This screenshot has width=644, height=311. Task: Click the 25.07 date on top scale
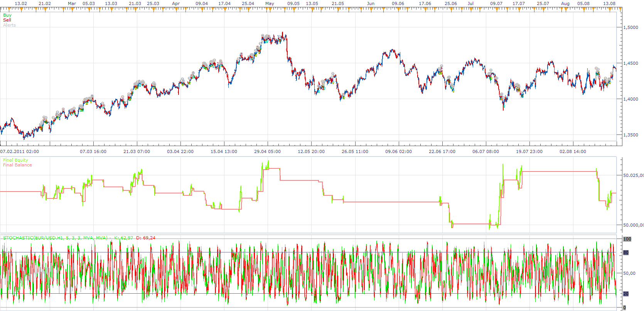point(543,3)
